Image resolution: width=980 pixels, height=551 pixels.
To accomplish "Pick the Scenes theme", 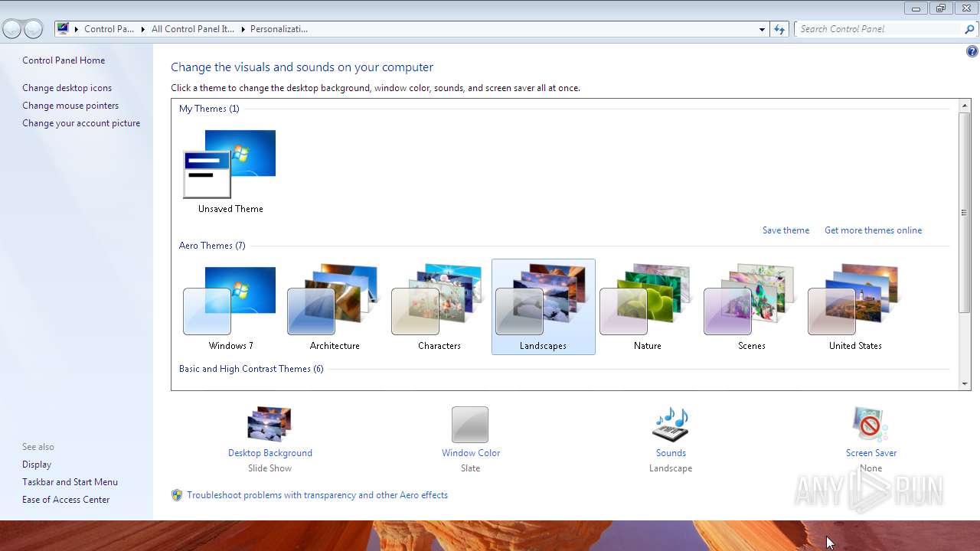I will 751,307.
